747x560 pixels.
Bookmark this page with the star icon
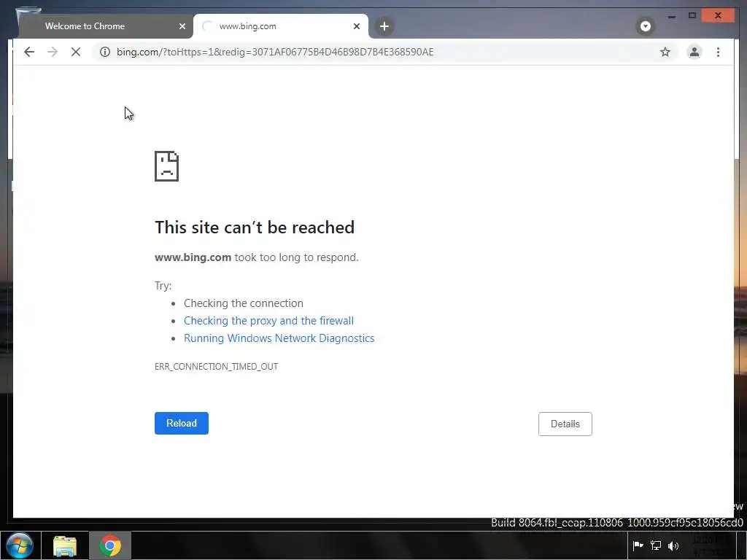(665, 52)
